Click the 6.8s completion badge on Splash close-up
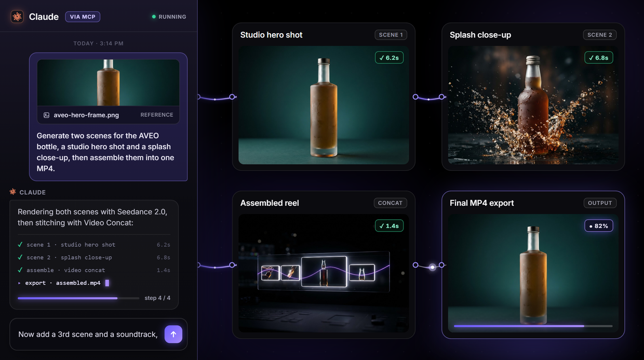This screenshot has width=644, height=360. (599, 58)
